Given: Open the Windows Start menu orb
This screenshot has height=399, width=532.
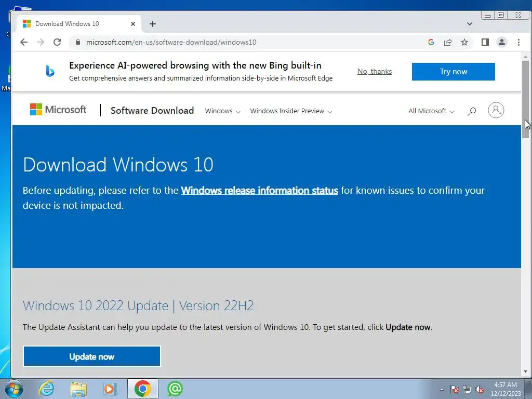Looking at the screenshot, I should pyautogui.click(x=14, y=389).
